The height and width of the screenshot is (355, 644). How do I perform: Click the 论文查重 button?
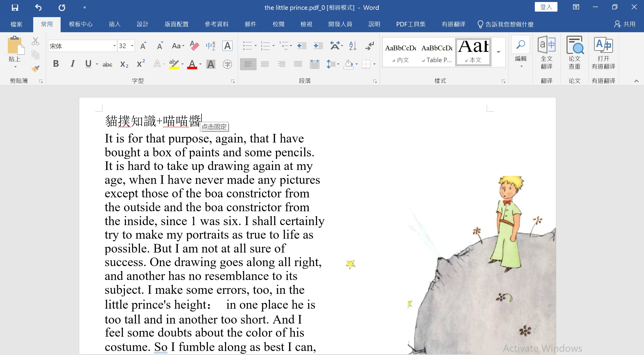[x=575, y=52]
